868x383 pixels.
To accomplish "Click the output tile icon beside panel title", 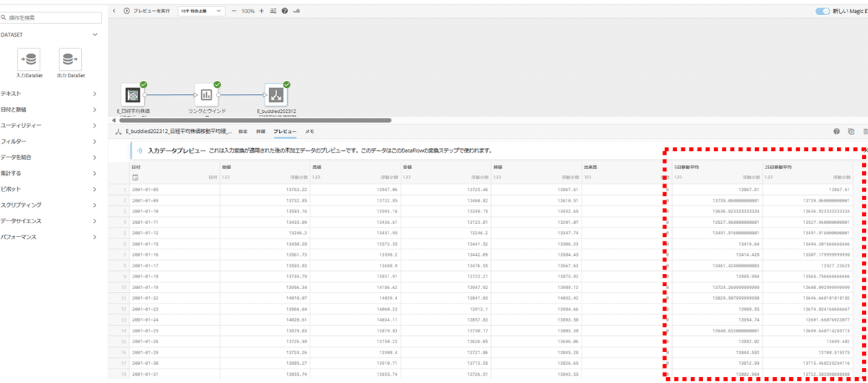I will click(118, 132).
